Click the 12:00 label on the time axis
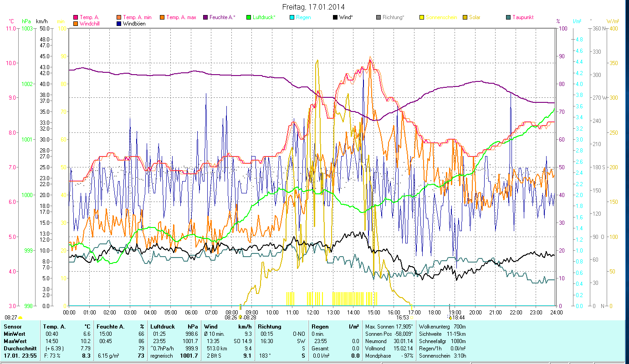The width and height of the screenshot is (629, 364). pos(313,313)
